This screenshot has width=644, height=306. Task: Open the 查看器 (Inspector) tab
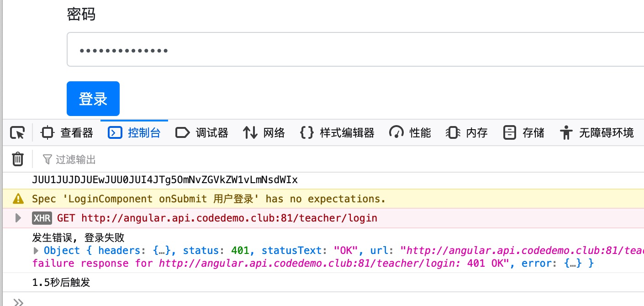[67, 133]
